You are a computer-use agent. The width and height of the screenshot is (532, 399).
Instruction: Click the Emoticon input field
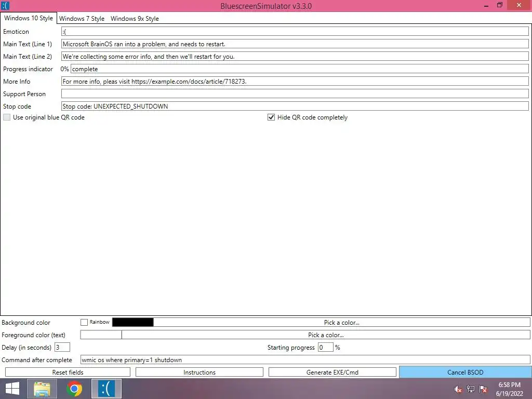point(295,32)
